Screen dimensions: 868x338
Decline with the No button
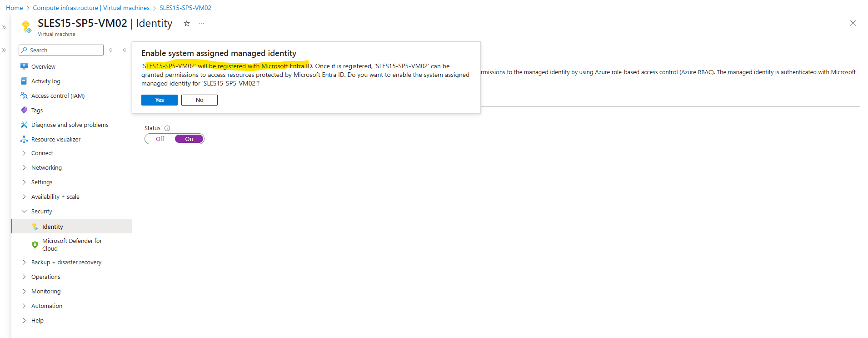200,100
